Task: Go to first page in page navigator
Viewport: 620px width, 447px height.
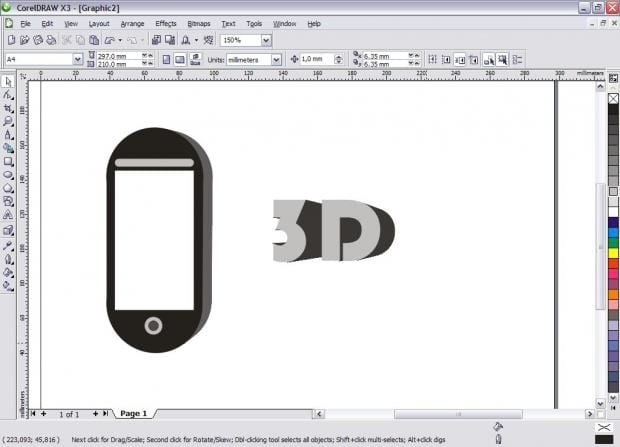Action: click(33, 413)
